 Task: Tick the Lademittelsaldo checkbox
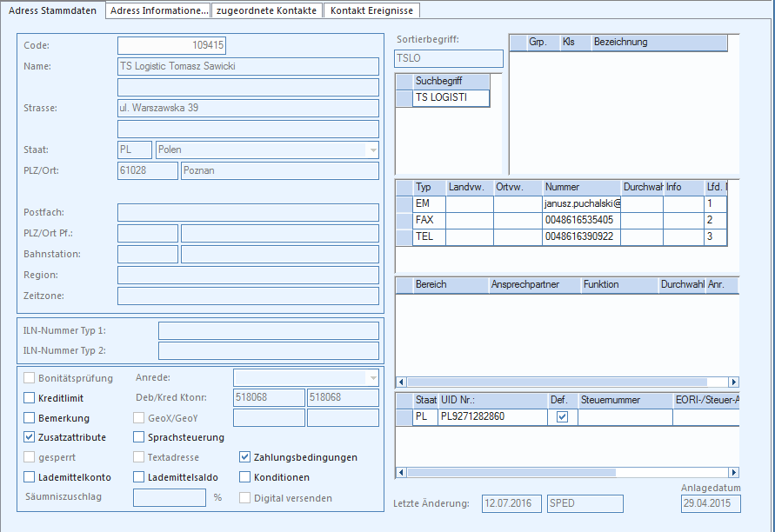click(x=139, y=477)
